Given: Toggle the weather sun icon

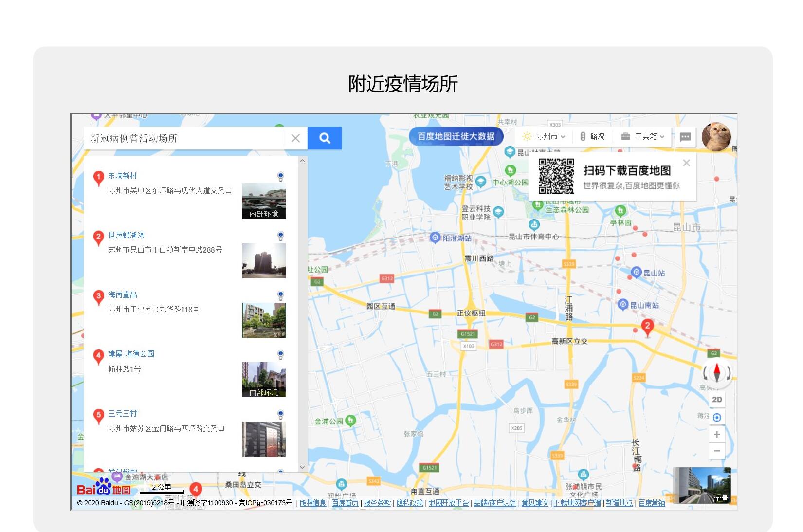Looking at the screenshot, I should [x=526, y=136].
